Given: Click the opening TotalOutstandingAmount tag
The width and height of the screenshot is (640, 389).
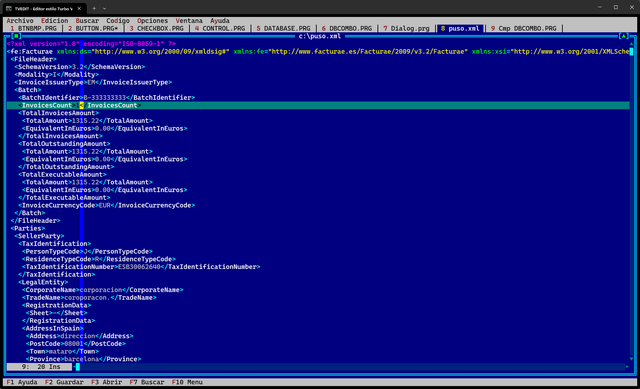Looking at the screenshot, I should [x=64, y=144].
